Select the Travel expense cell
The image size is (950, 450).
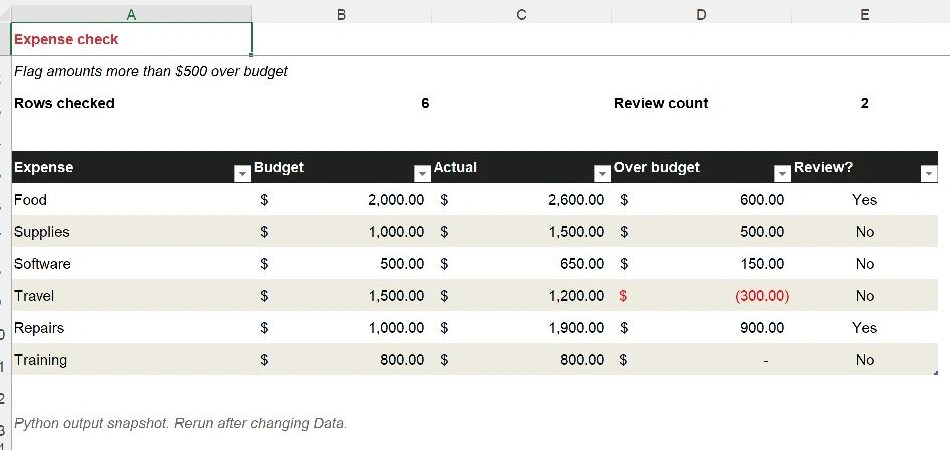131,296
